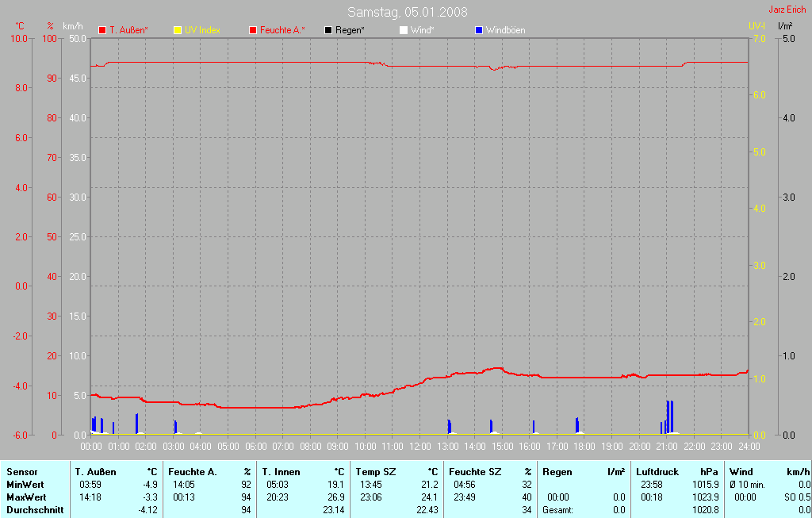Click the km/h axis unit label at top left
812x518 pixels.
[71, 26]
